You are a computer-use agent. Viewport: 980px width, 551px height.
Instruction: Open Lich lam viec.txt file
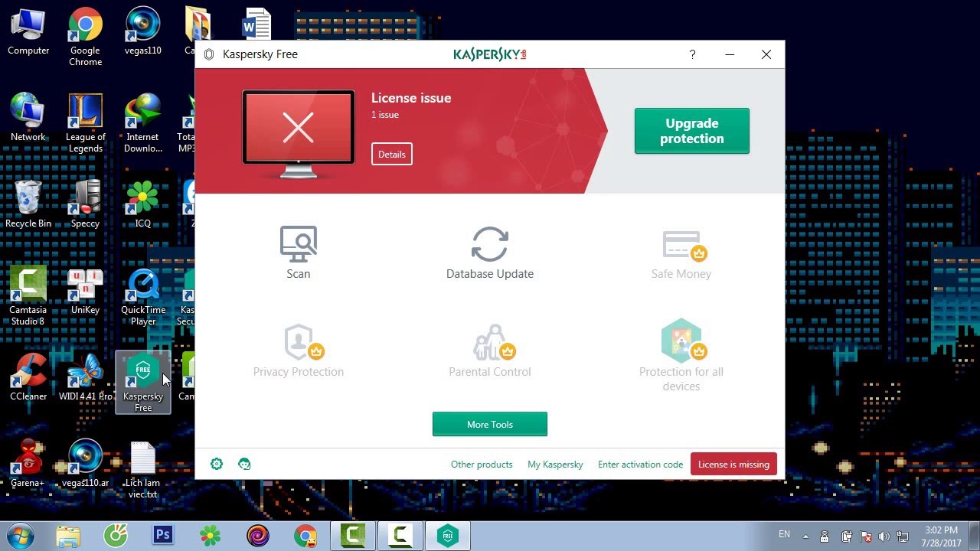point(142,469)
